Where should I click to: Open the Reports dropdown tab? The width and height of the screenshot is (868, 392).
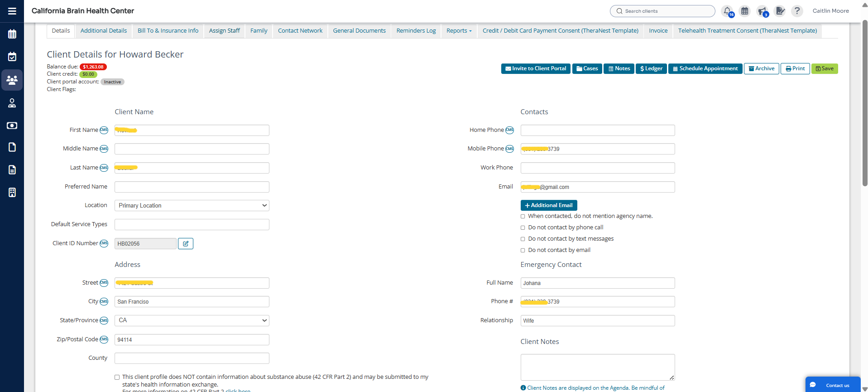pyautogui.click(x=459, y=31)
